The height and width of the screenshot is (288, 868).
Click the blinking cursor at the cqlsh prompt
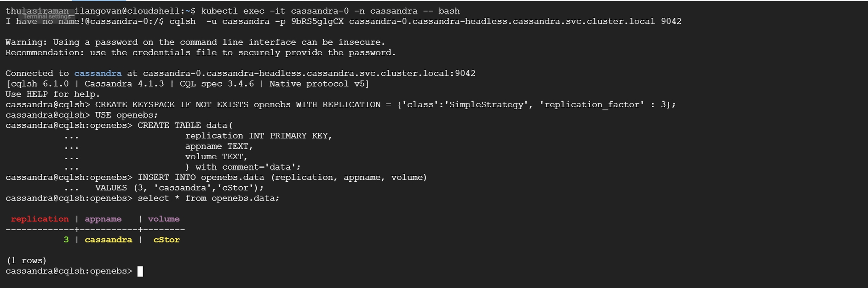pos(140,271)
